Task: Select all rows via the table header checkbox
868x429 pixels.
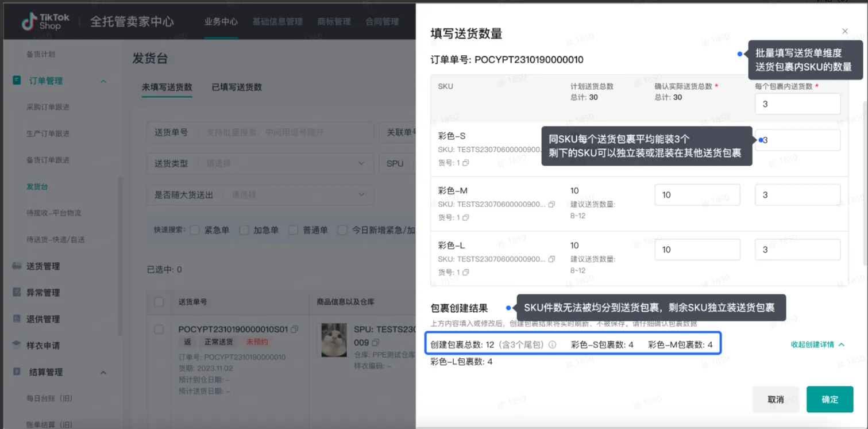Action: [x=159, y=302]
